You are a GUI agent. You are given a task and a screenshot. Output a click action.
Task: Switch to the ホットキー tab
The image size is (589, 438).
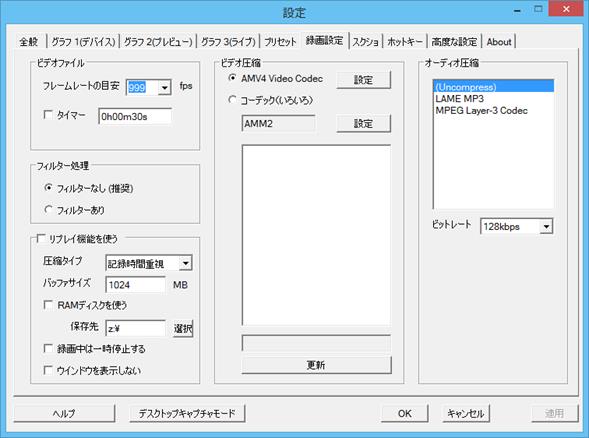[x=405, y=42]
